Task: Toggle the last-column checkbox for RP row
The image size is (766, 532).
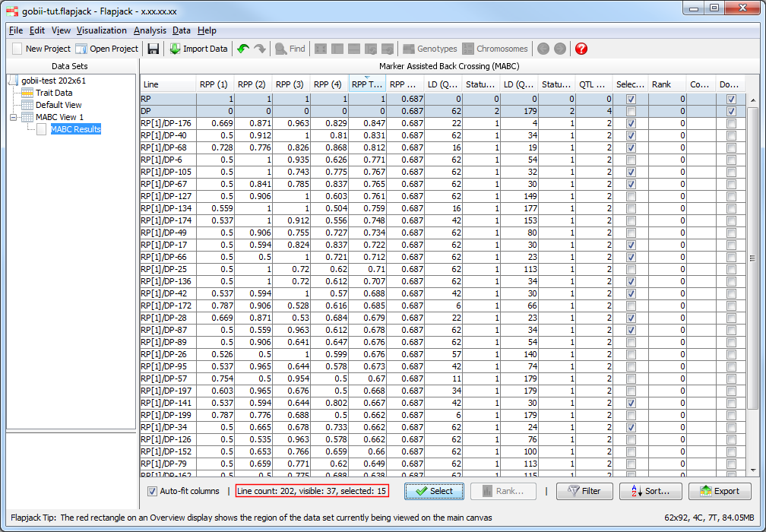Action: [731, 99]
